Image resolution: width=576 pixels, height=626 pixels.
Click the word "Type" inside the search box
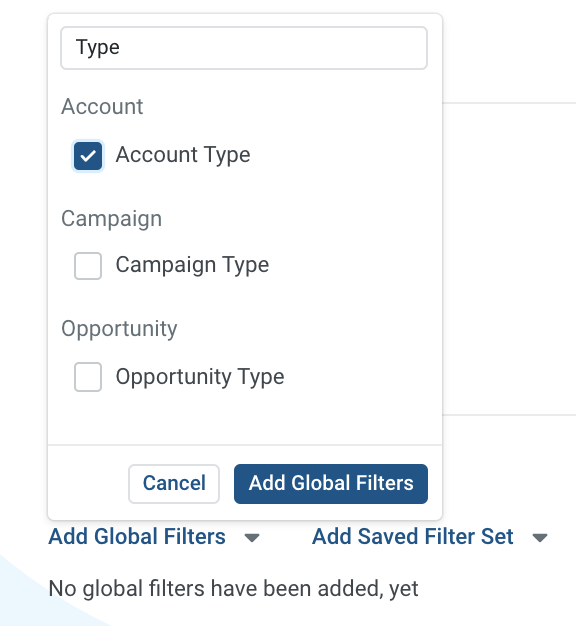click(x=98, y=48)
